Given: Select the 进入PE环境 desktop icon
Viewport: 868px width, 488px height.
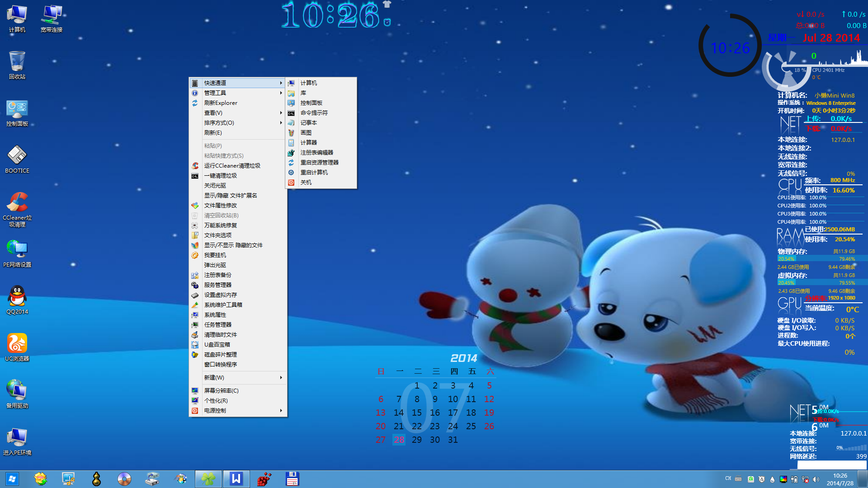Looking at the screenshot, I should coord(17,441).
